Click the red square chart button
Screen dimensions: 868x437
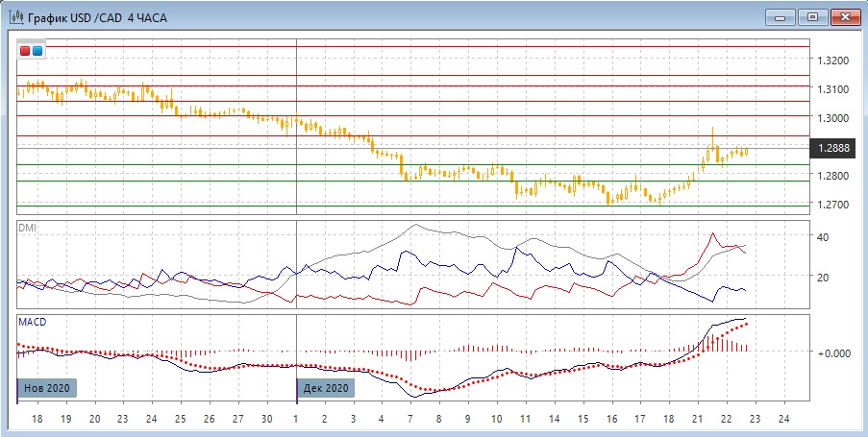[25, 50]
